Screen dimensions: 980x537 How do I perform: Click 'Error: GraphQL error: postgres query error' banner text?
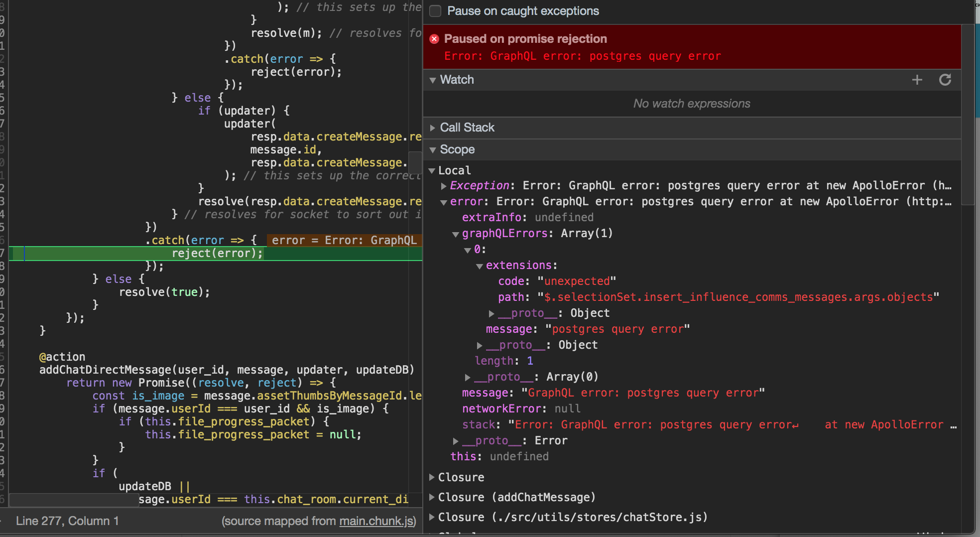[582, 56]
